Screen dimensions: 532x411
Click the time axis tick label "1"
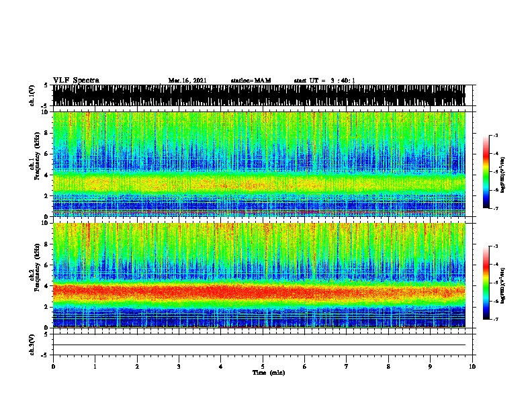[95, 367]
